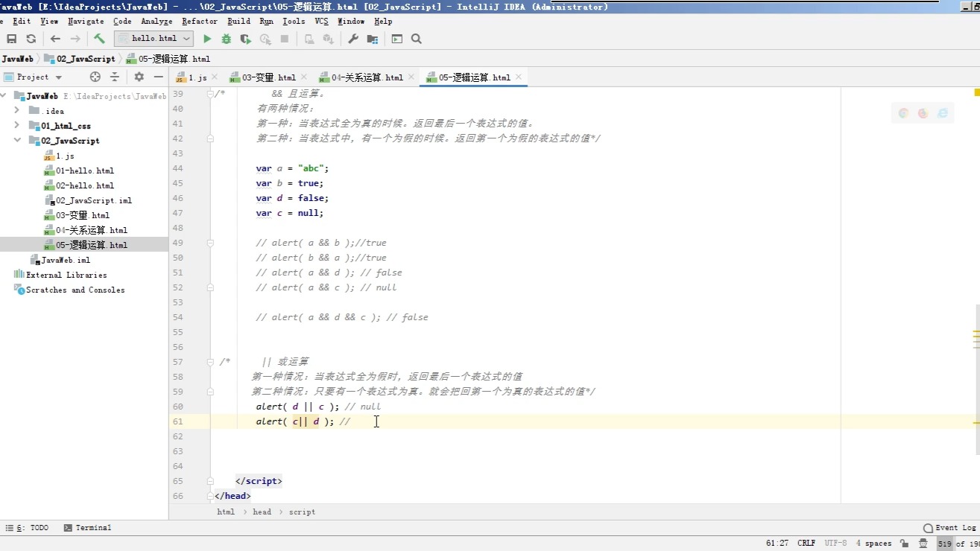The image size is (980, 551).
Task: Open the Window menu
Action: tap(351, 22)
